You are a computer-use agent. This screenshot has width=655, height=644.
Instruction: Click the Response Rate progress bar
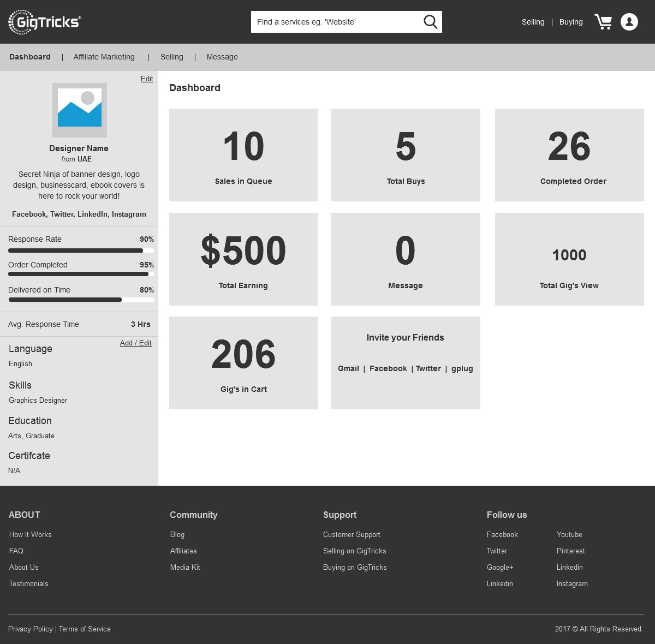81,251
